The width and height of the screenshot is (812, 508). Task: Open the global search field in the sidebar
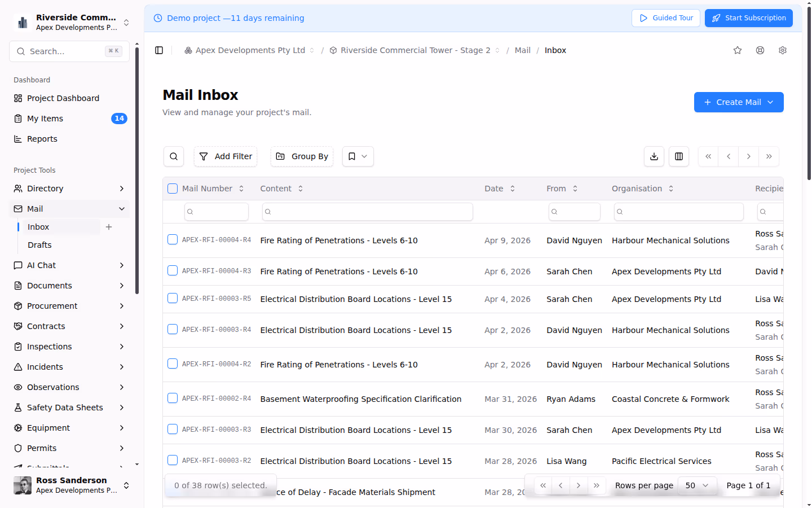69,51
